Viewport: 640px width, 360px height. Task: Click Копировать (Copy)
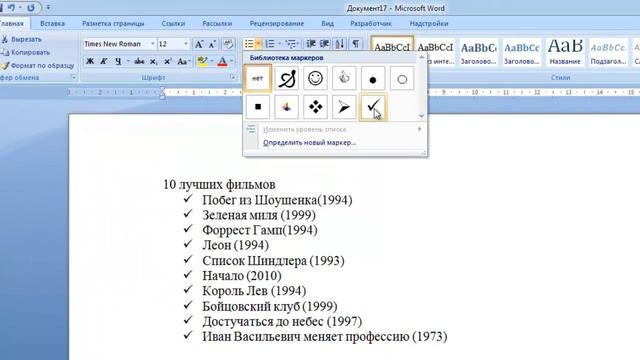(25, 53)
